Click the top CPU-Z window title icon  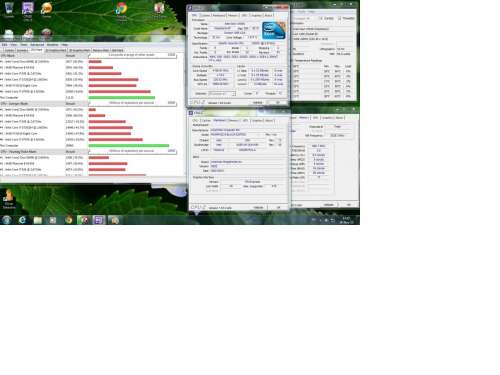[190, 8]
